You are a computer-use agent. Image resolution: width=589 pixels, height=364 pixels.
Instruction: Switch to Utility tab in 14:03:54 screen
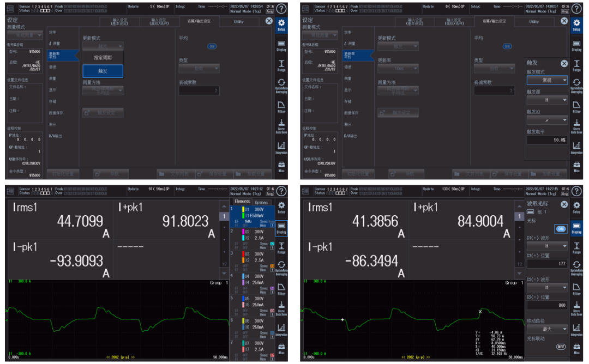[x=239, y=22]
